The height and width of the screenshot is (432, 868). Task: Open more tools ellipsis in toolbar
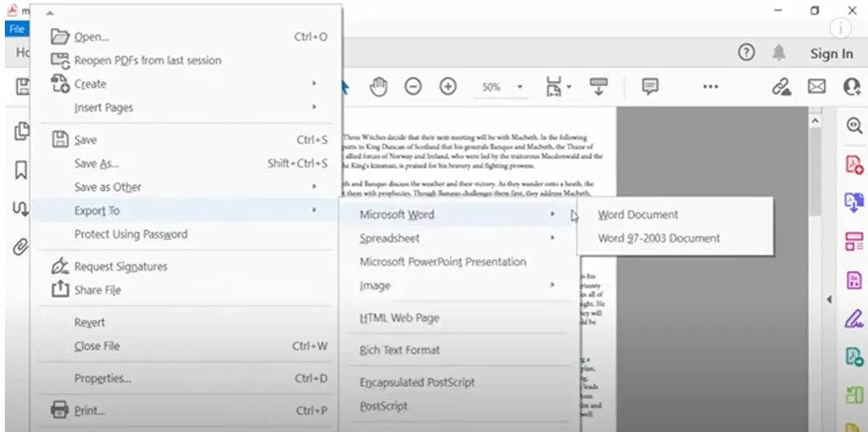point(710,86)
